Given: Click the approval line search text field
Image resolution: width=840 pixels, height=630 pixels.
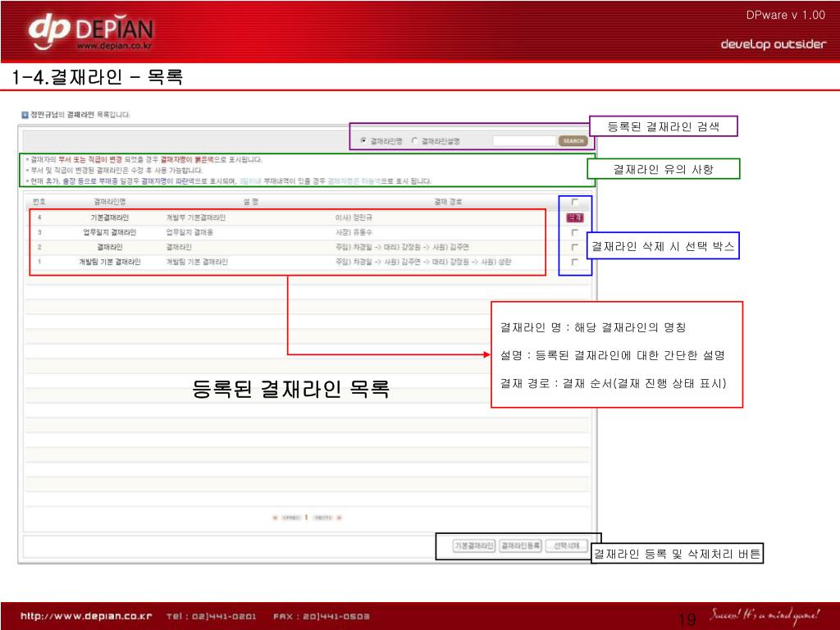Looking at the screenshot, I should coord(524,141).
